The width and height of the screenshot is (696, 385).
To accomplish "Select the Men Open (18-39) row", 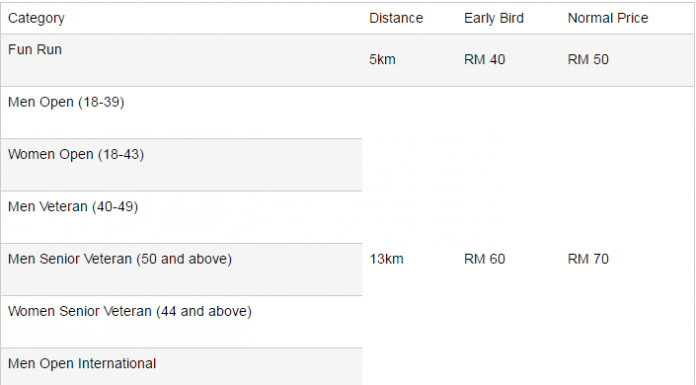I will [182, 112].
